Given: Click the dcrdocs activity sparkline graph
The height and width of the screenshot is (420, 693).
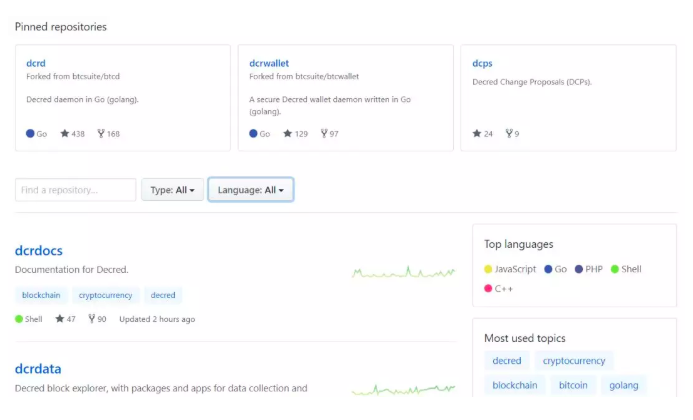Looking at the screenshot, I should [402, 272].
